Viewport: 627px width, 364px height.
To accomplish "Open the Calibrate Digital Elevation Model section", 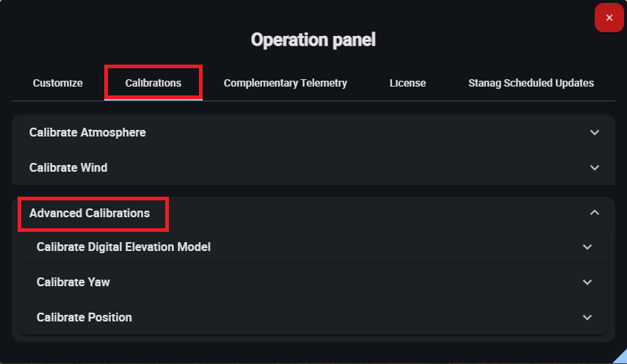I will click(x=123, y=247).
